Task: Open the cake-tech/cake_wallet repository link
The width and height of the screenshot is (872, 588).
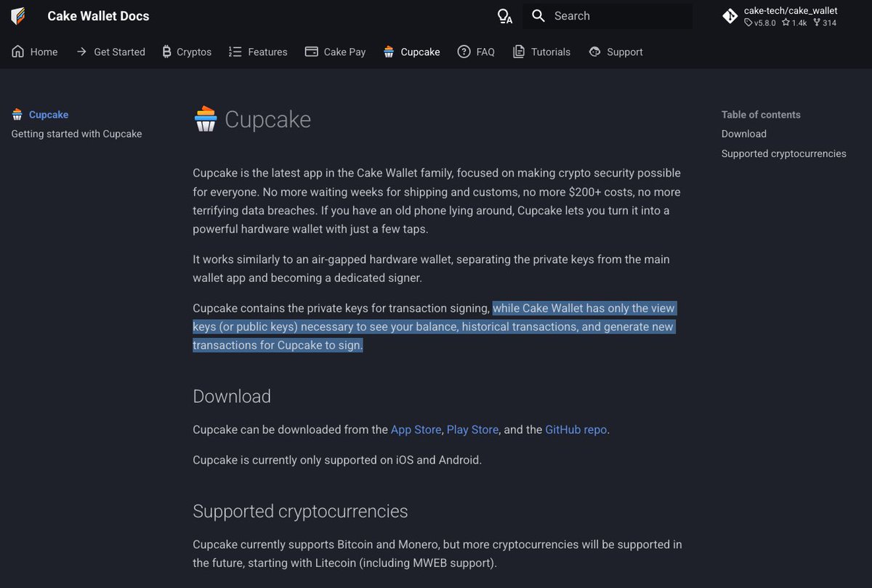Action: pos(780,16)
